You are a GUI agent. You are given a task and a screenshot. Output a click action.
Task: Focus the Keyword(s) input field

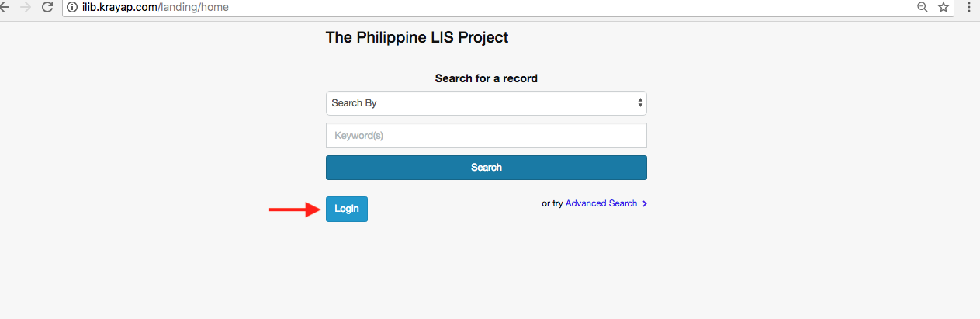(486, 136)
